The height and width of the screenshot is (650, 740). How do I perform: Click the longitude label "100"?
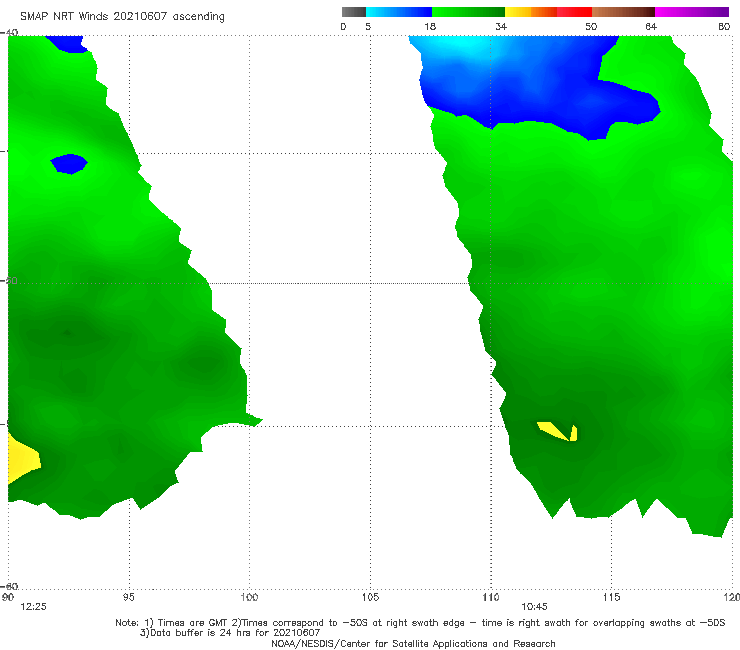[x=249, y=597]
